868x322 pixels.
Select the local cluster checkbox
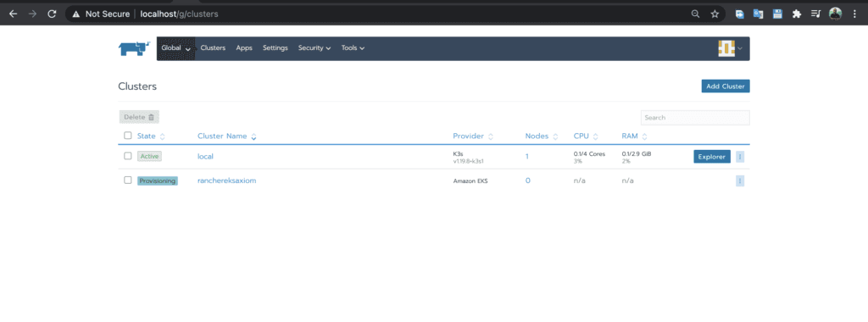click(x=128, y=156)
